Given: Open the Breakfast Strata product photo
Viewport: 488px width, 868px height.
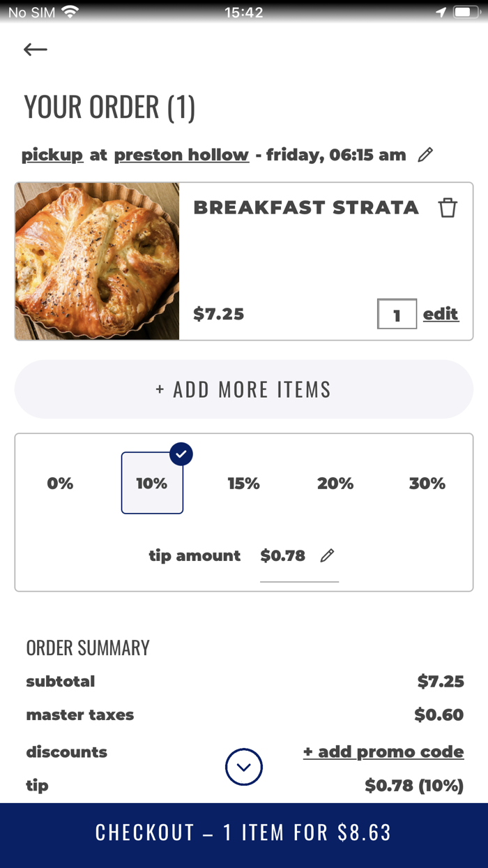Looking at the screenshot, I should [x=98, y=262].
